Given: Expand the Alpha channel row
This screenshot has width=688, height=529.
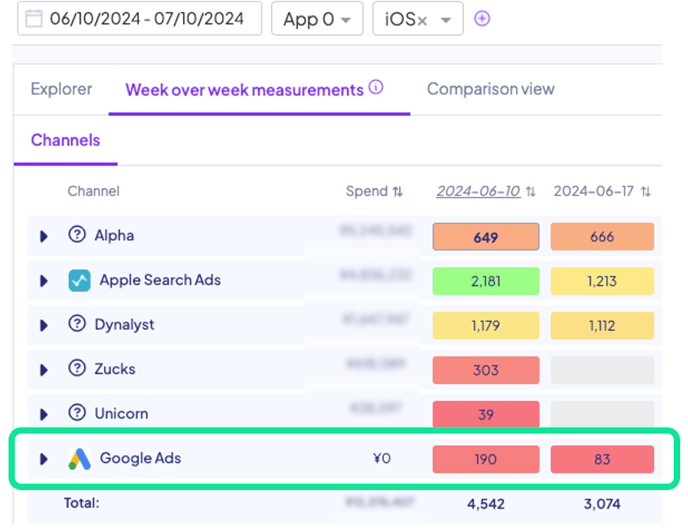Looking at the screenshot, I should pyautogui.click(x=43, y=236).
